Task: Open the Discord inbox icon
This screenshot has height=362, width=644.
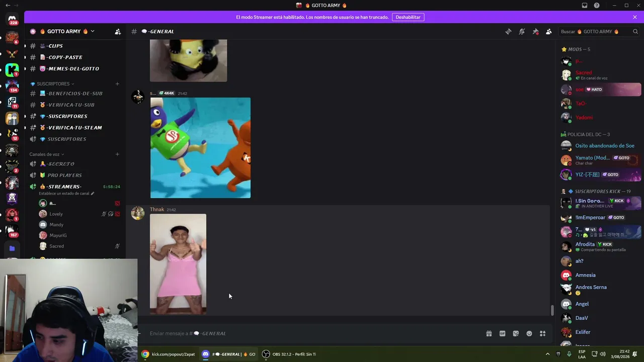Action: point(585,6)
